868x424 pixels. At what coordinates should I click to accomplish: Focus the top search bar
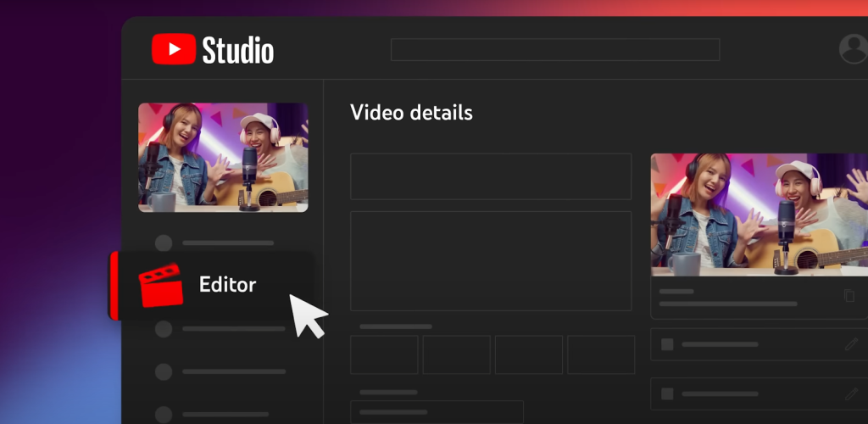pyautogui.click(x=555, y=50)
